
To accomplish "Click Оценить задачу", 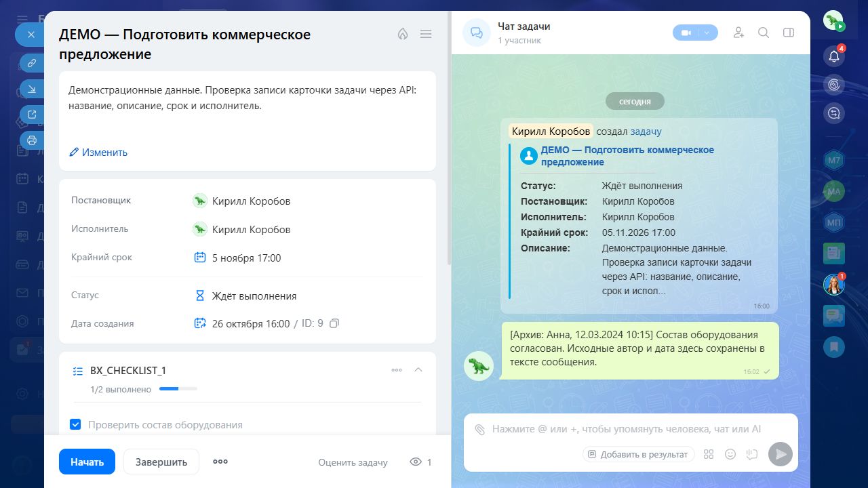I will point(353,462).
